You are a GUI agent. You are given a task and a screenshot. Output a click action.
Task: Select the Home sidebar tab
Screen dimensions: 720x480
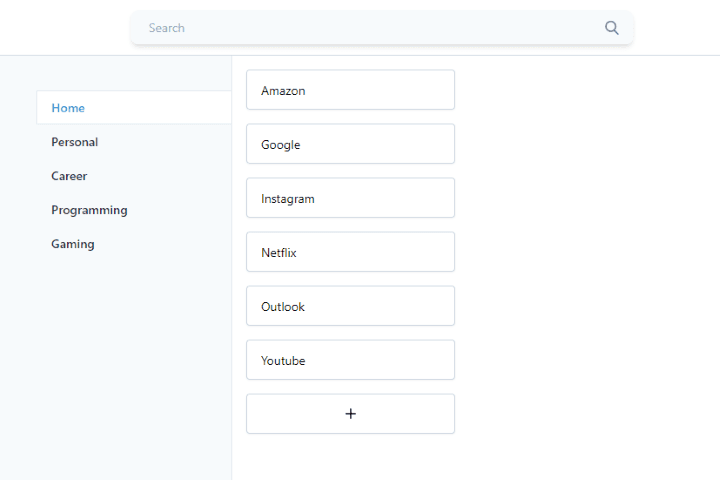(x=134, y=108)
